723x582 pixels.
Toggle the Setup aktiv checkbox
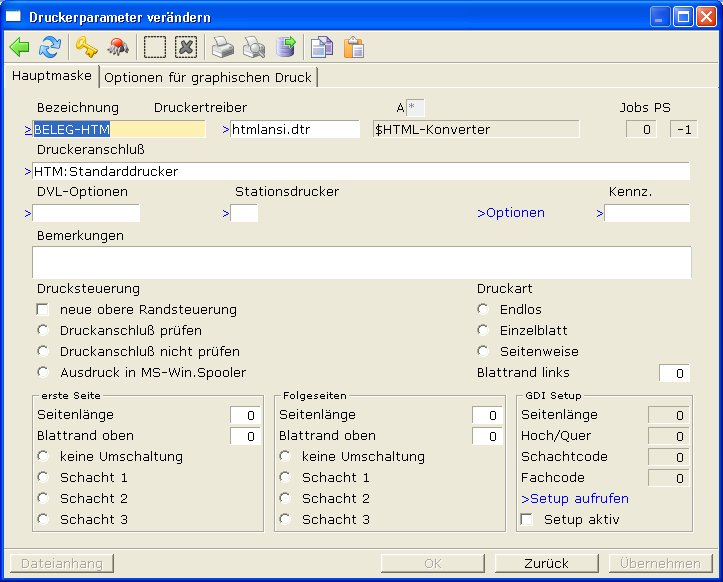tap(527, 520)
